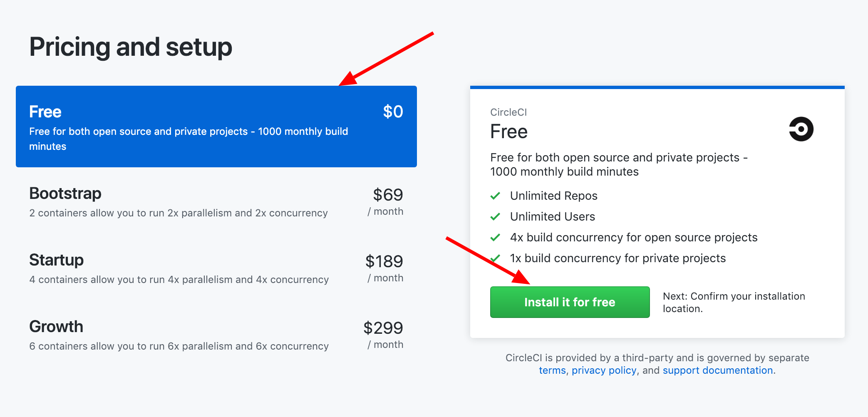This screenshot has height=417, width=868.
Task: Click the CircleCI label above Free title
Action: click(x=508, y=112)
